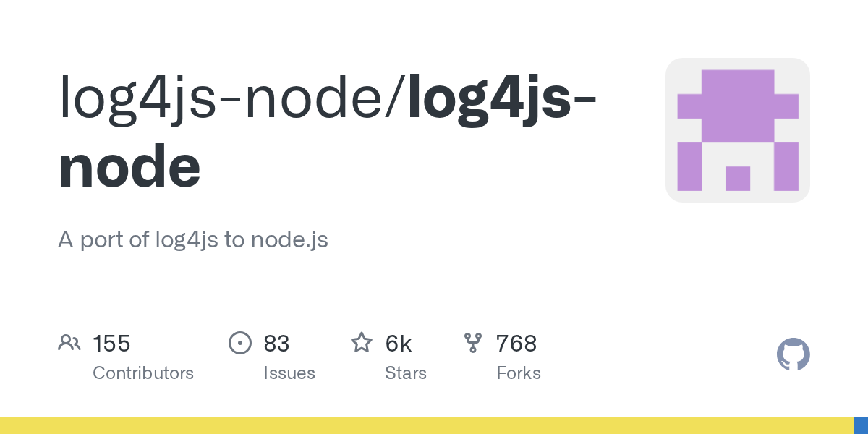Open the Forks label

point(519,373)
